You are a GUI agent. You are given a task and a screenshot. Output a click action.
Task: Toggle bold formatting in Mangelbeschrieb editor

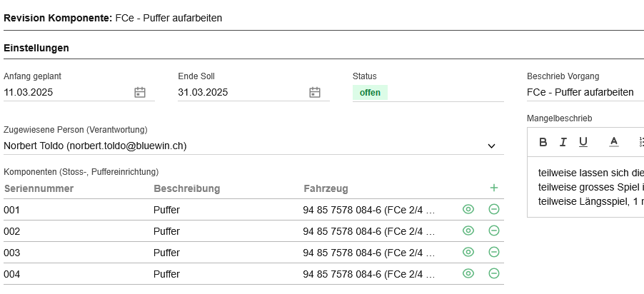pos(543,142)
